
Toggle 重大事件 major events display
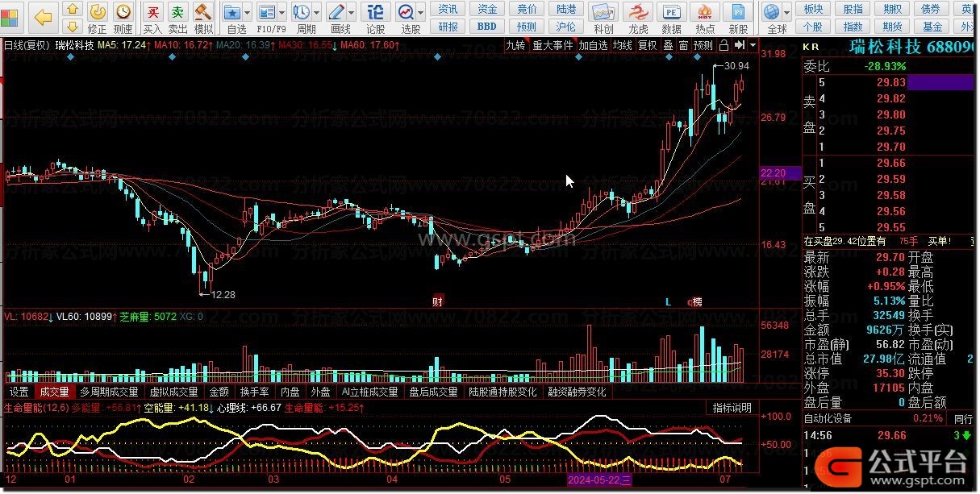pyautogui.click(x=553, y=45)
